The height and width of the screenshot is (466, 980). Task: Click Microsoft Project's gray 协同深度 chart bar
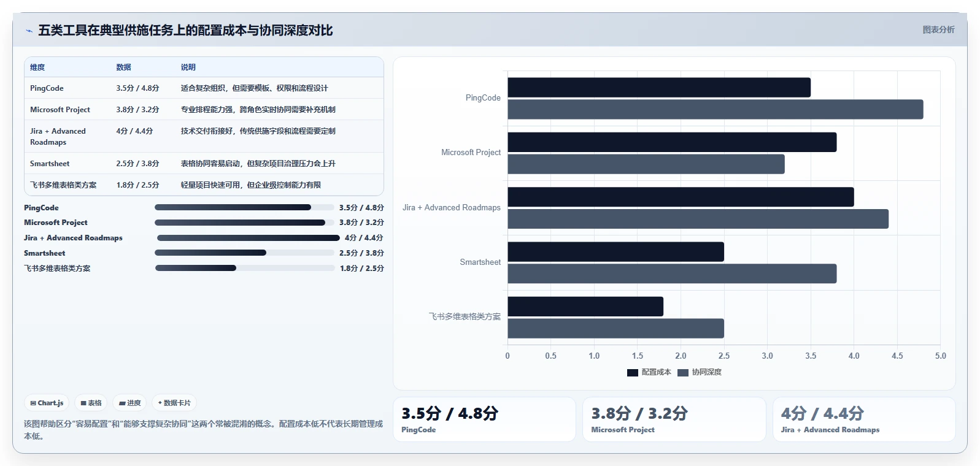pyautogui.click(x=646, y=164)
